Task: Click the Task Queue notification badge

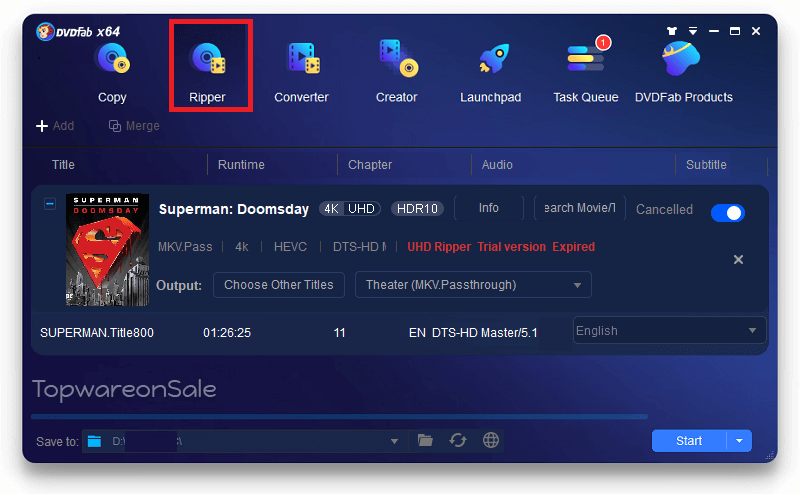Action: (x=604, y=42)
